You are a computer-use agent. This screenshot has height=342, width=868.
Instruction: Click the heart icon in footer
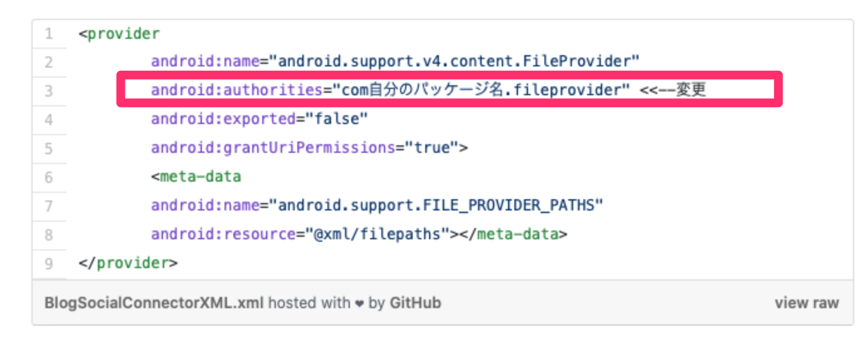tap(359, 304)
